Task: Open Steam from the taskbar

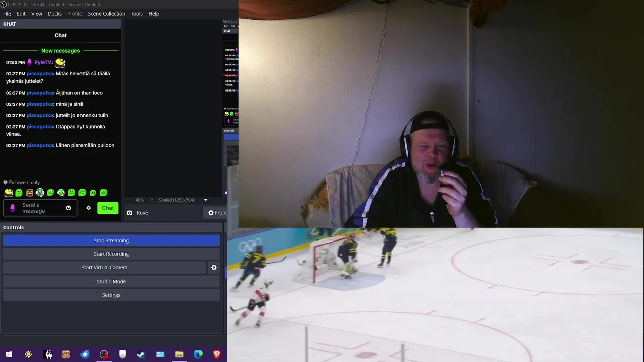Action: (141, 354)
